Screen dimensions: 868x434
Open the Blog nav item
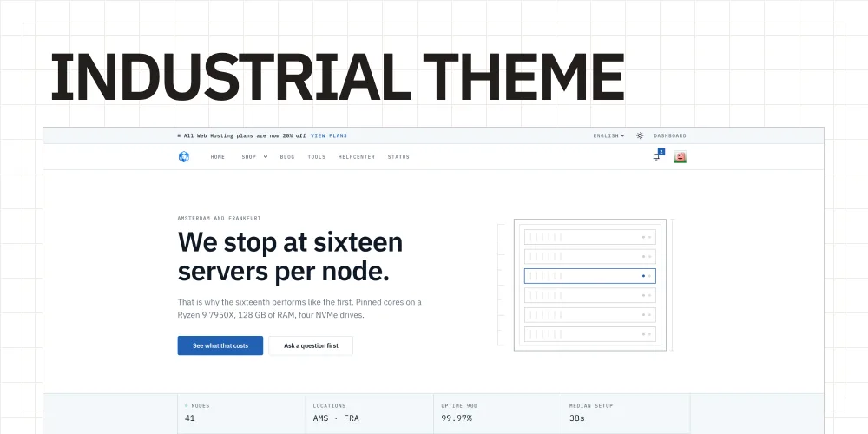pyautogui.click(x=287, y=156)
